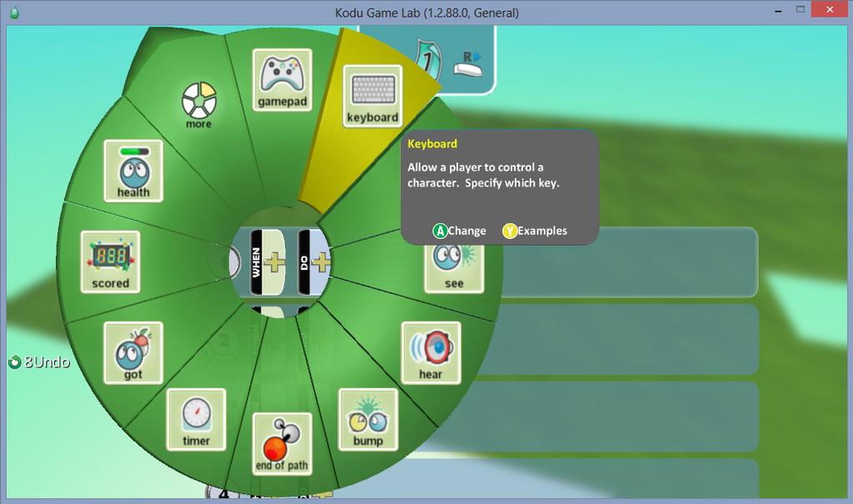Select the scored sensor tile
853x504 pixels.
(111, 262)
